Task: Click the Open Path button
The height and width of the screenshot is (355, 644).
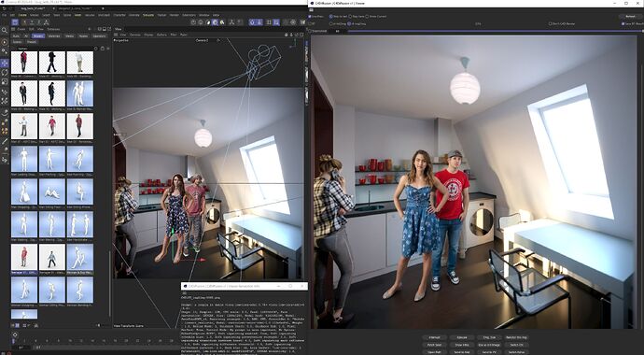Action: coord(435,352)
